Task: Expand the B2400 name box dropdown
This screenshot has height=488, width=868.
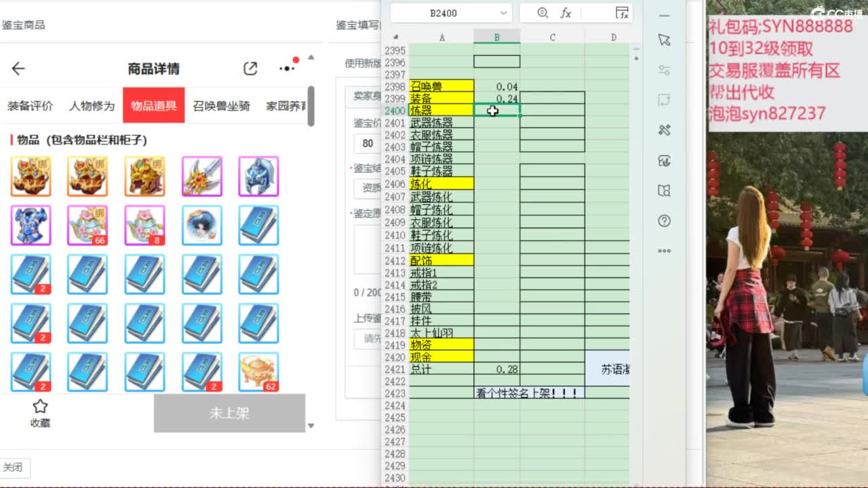Action: click(503, 13)
